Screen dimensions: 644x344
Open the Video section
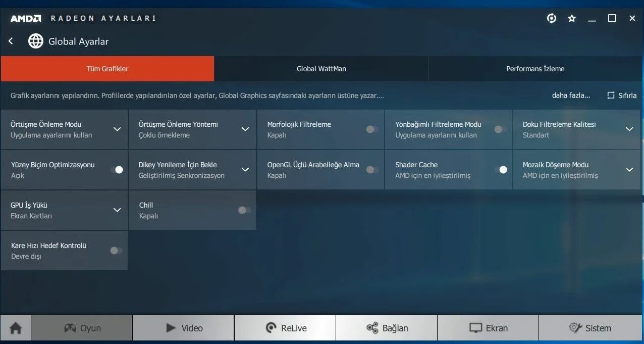184,328
